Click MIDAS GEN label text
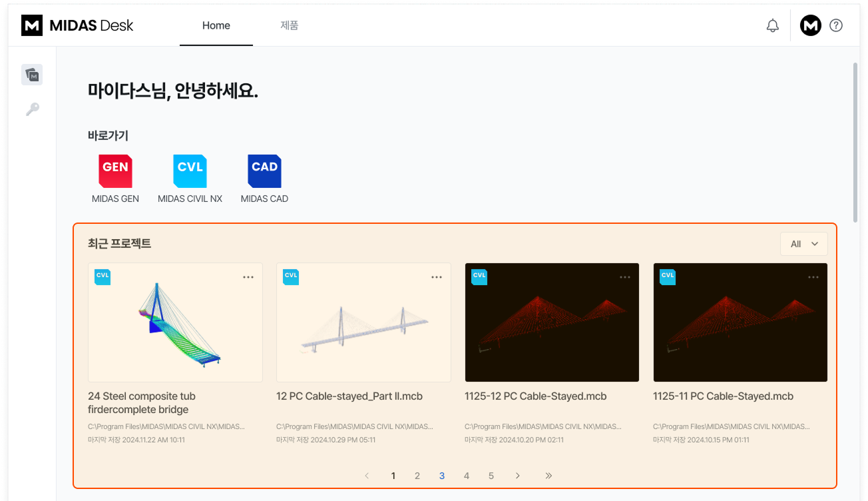 pos(115,199)
